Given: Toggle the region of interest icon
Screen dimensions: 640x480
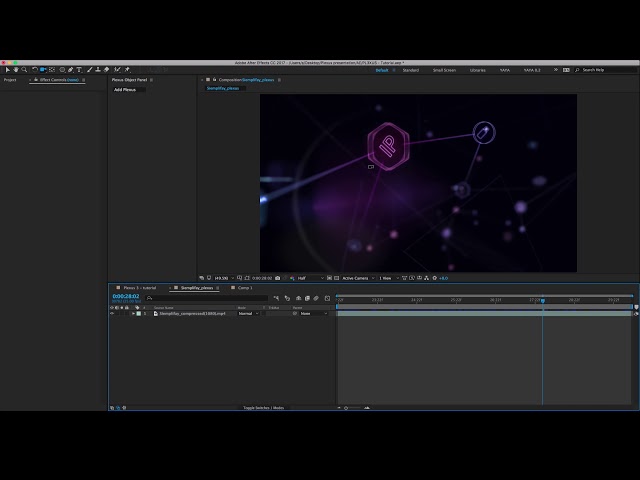Looking at the screenshot, I should [329, 278].
